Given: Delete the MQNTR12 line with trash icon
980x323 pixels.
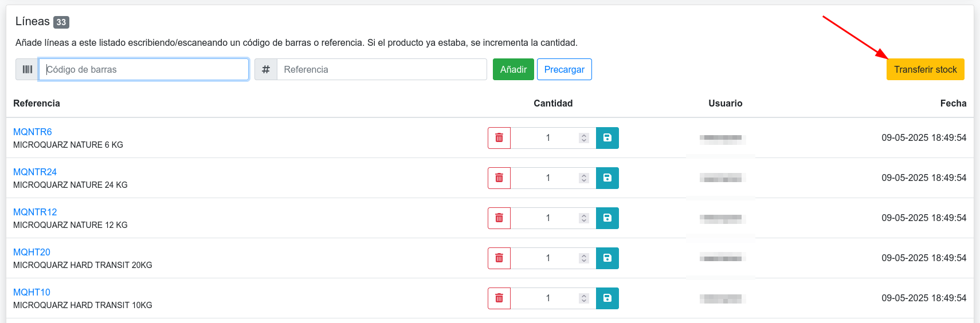Looking at the screenshot, I should coord(499,218).
